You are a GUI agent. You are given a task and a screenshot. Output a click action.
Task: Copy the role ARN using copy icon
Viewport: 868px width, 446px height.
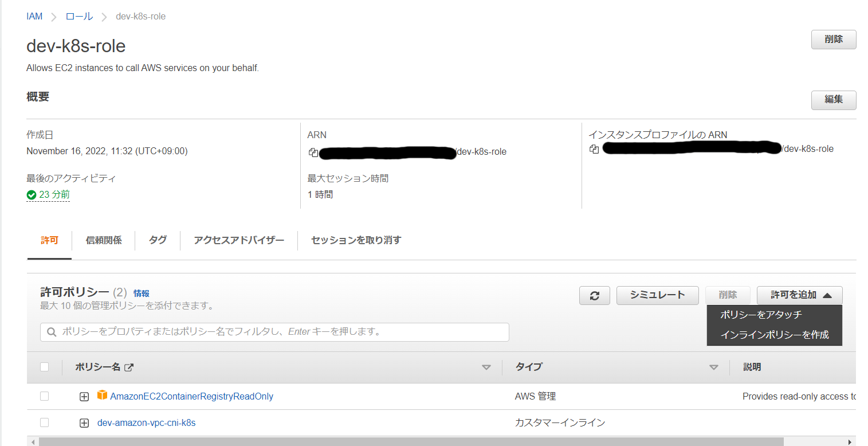313,152
